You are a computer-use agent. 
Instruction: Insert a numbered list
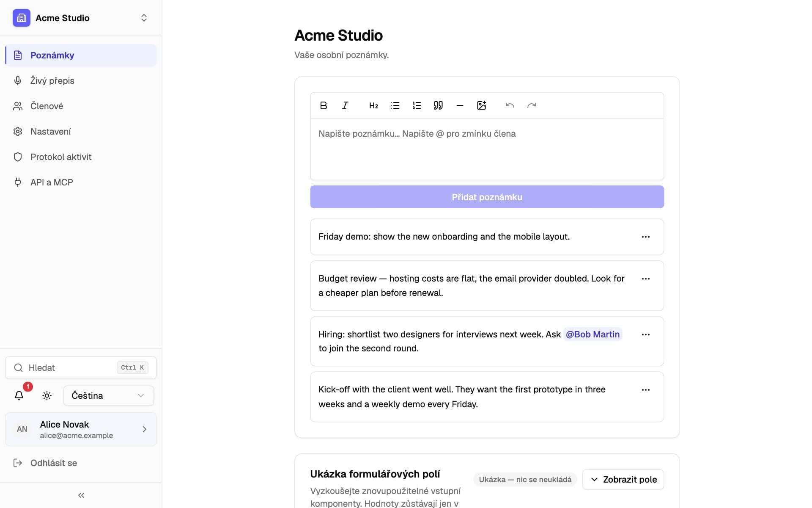pos(417,105)
